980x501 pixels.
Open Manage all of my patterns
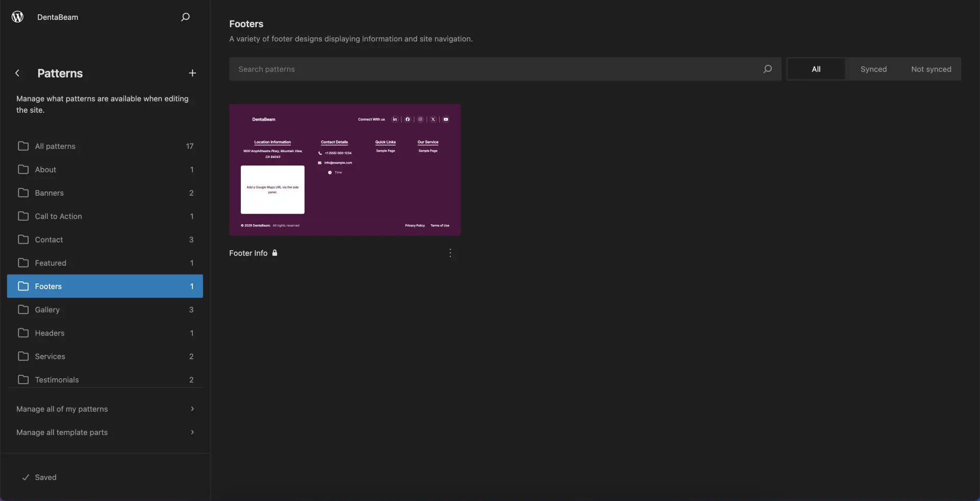(105, 409)
